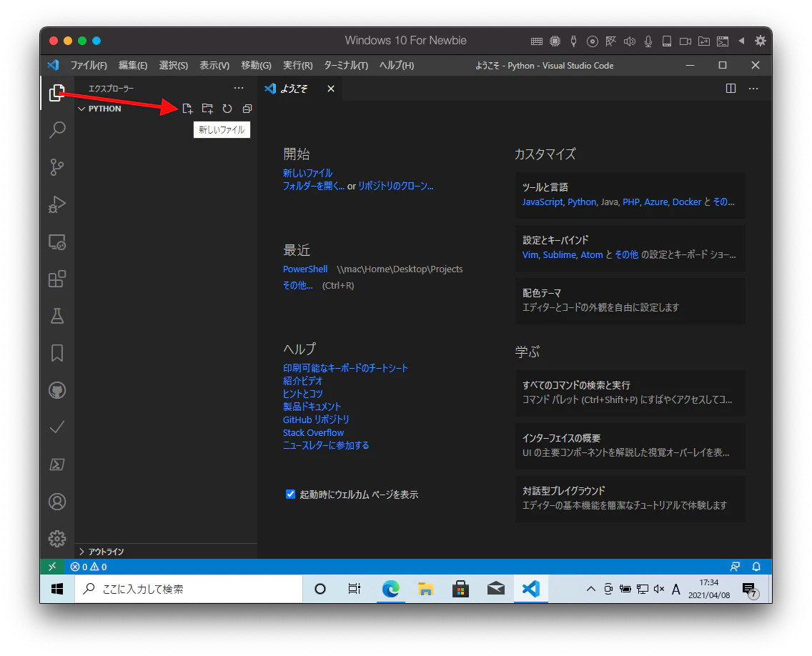The width and height of the screenshot is (812, 656).
Task: Open the 表示(V) menu
Action: click(x=214, y=66)
